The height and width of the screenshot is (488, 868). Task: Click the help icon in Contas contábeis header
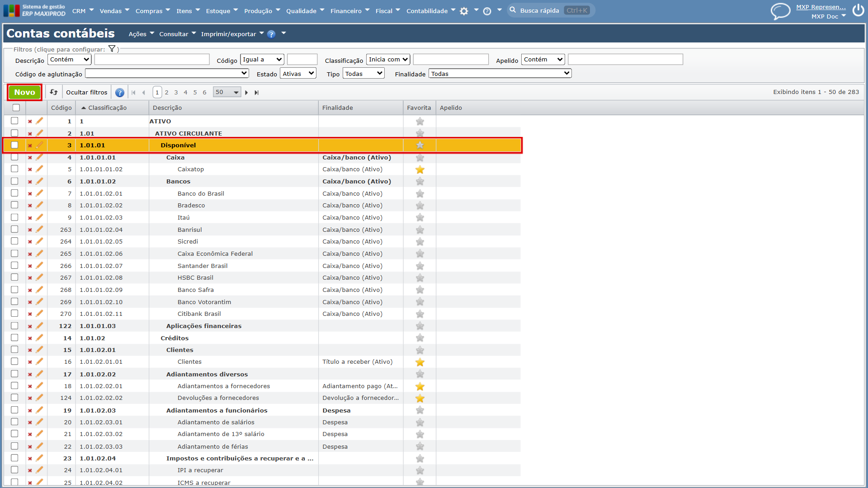click(271, 34)
